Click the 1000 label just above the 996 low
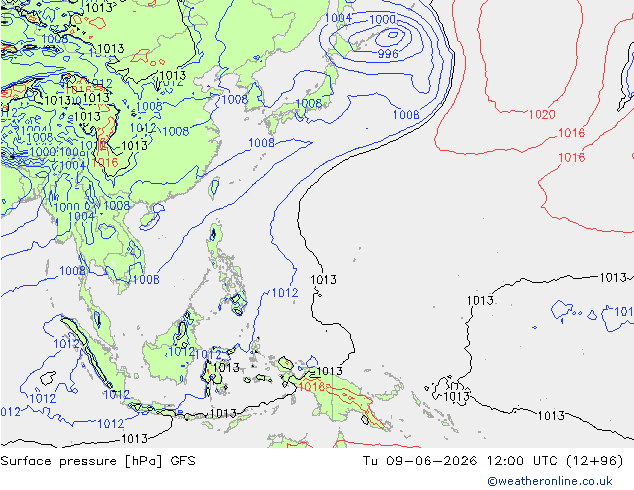 pyautogui.click(x=383, y=19)
